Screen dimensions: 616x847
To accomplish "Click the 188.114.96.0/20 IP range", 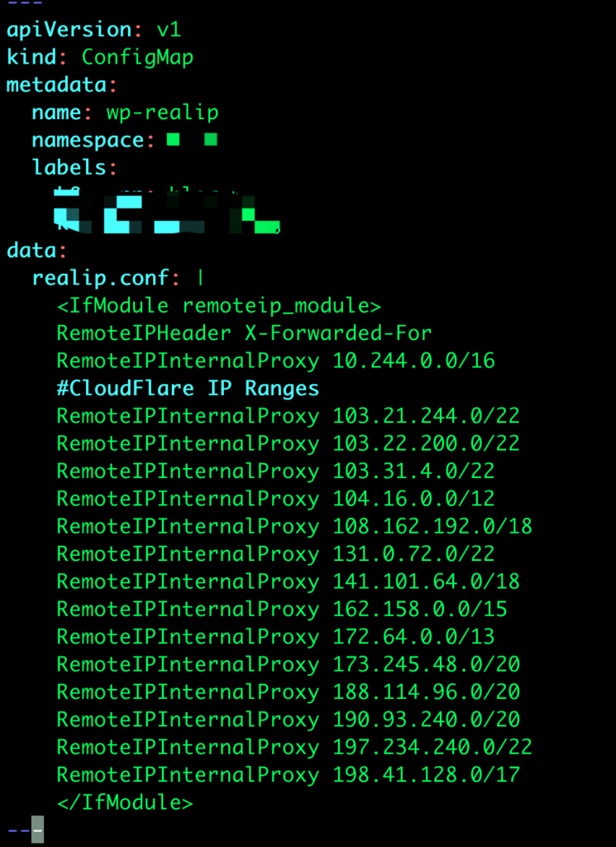I will coord(426,692).
